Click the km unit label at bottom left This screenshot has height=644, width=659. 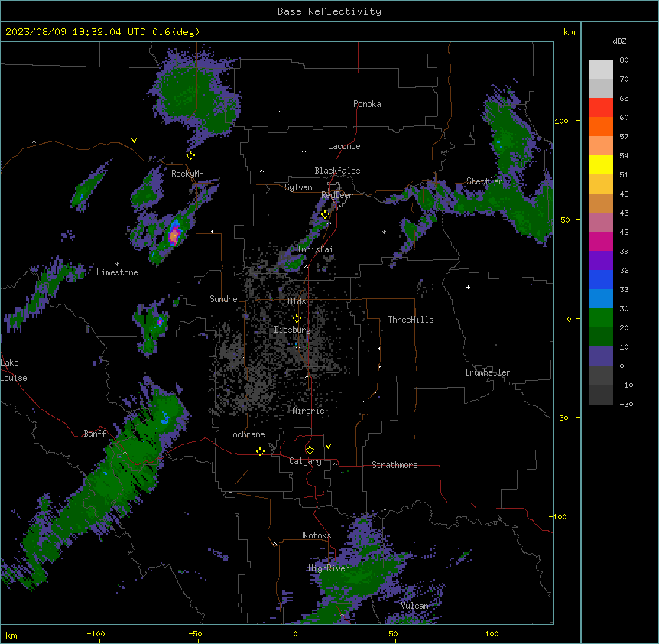click(x=11, y=635)
